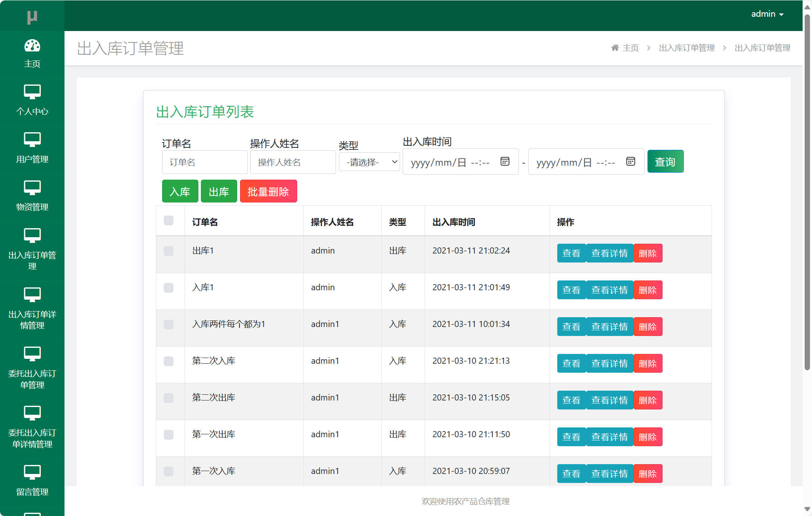The image size is (812, 516).
Task: Open 用户管理 in the sidebar
Action: 32,148
